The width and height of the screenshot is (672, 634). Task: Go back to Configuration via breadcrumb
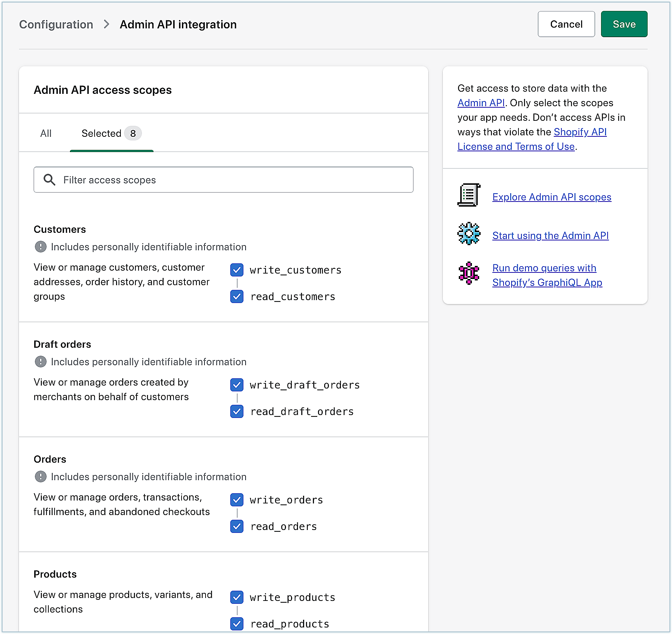tap(56, 24)
